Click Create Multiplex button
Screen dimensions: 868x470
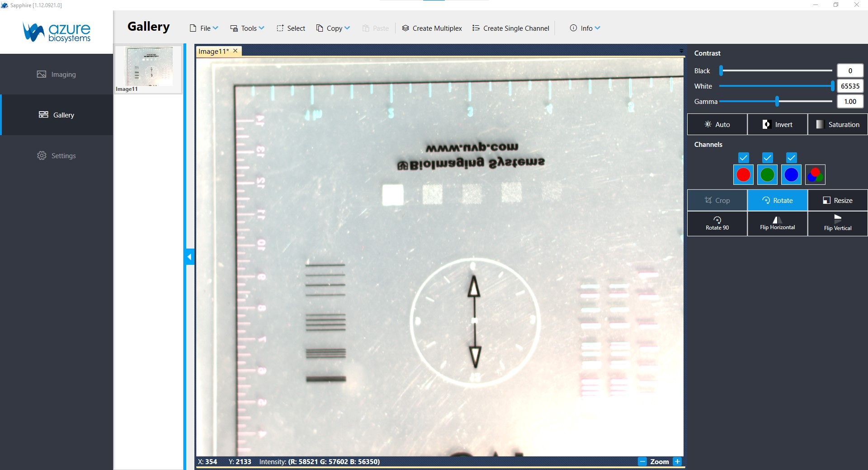[x=432, y=28]
